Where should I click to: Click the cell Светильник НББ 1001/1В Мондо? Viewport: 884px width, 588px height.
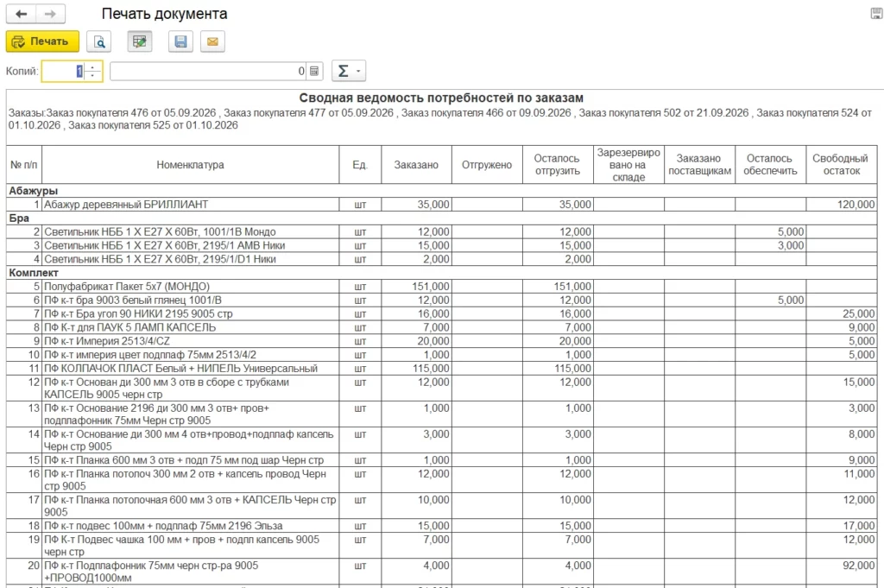191,231
